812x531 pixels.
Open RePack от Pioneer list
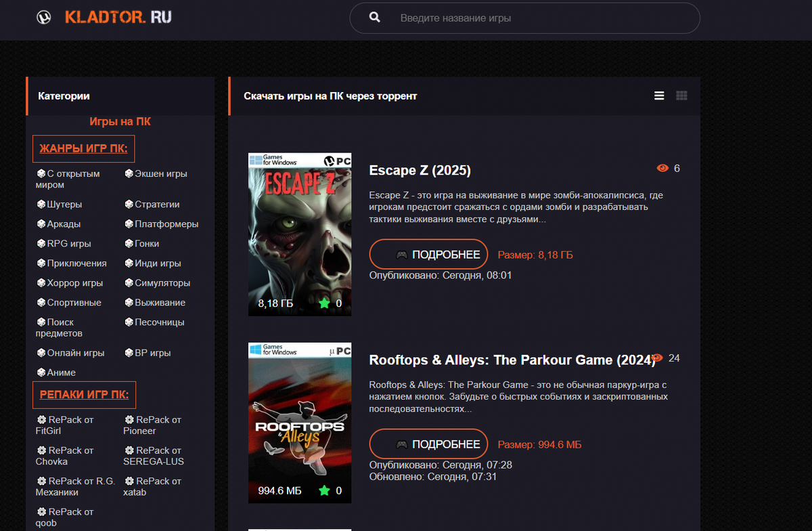click(152, 425)
